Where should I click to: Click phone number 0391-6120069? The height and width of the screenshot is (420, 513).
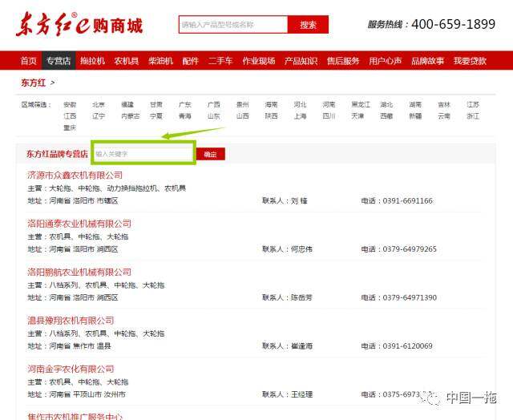pos(407,346)
